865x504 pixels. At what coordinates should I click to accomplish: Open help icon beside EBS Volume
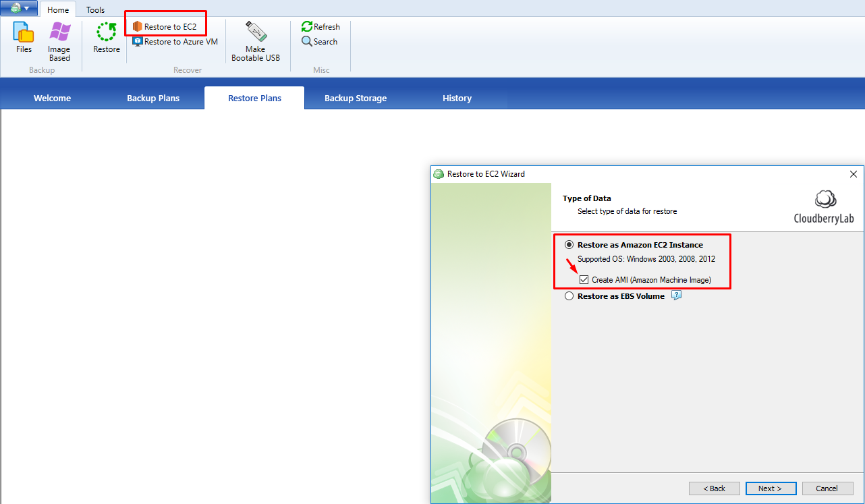pos(676,296)
